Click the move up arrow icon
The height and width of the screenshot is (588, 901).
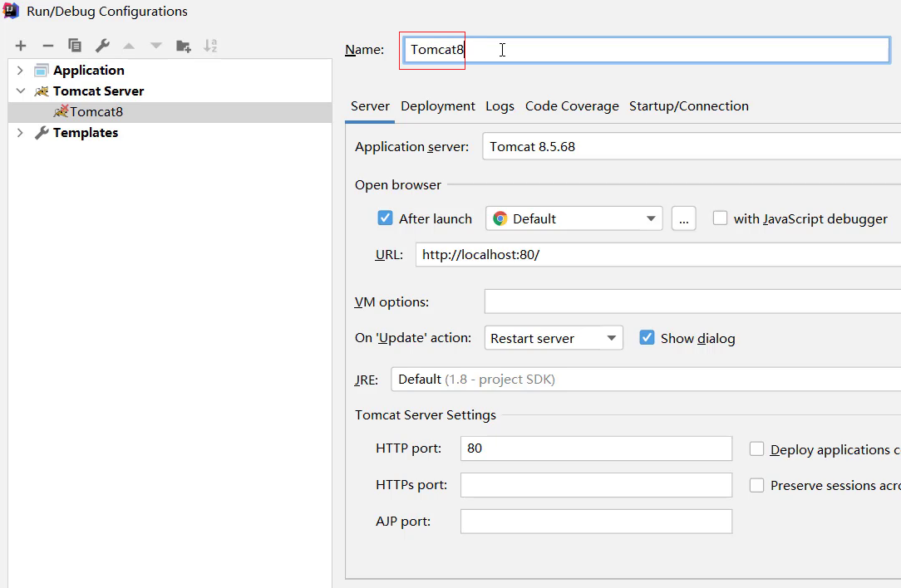pyautogui.click(x=129, y=46)
